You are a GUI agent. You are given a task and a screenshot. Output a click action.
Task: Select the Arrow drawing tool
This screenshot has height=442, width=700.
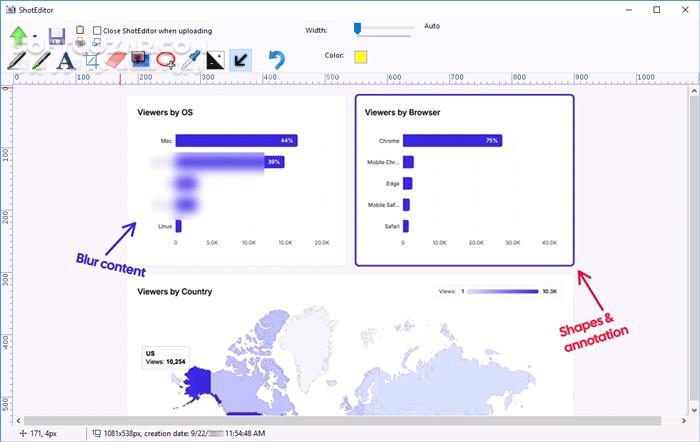pos(240,60)
